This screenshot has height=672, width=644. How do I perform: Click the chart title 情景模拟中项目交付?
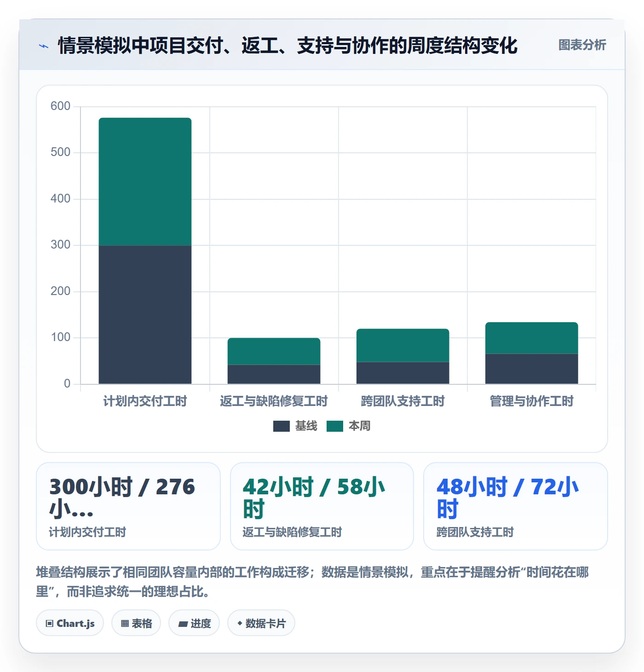coord(288,46)
